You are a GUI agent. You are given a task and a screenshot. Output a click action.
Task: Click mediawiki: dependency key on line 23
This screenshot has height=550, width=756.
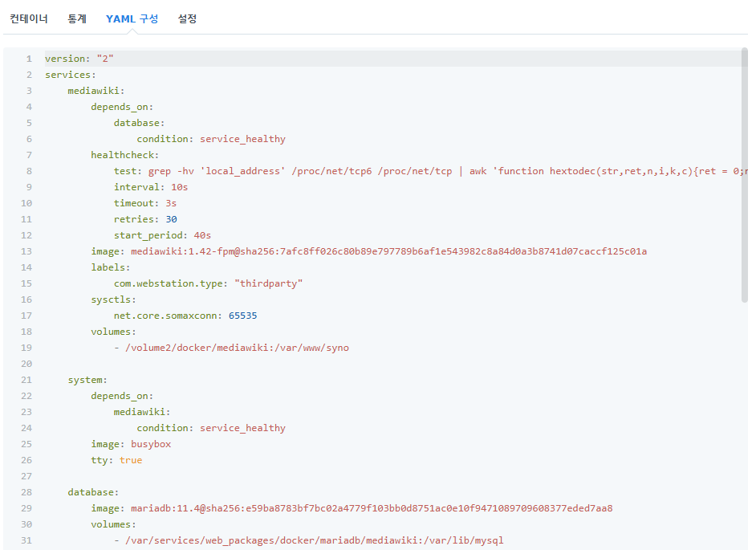(x=142, y=412)
